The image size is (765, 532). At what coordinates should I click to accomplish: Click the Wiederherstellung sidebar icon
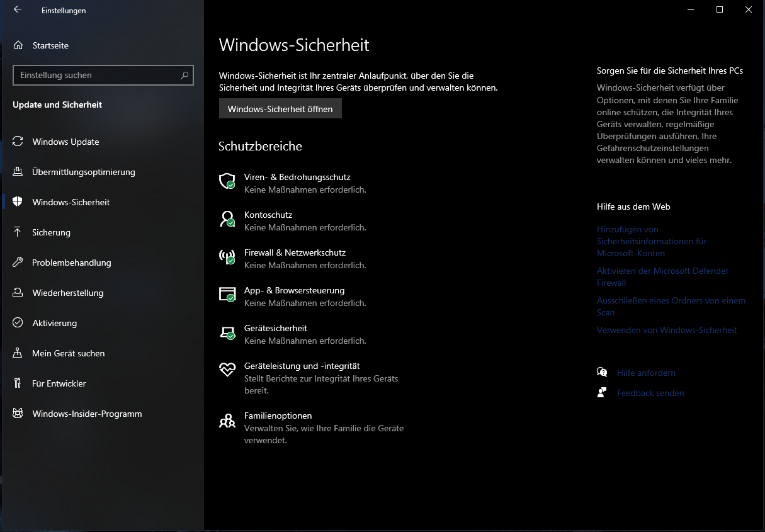pos(18,293)
